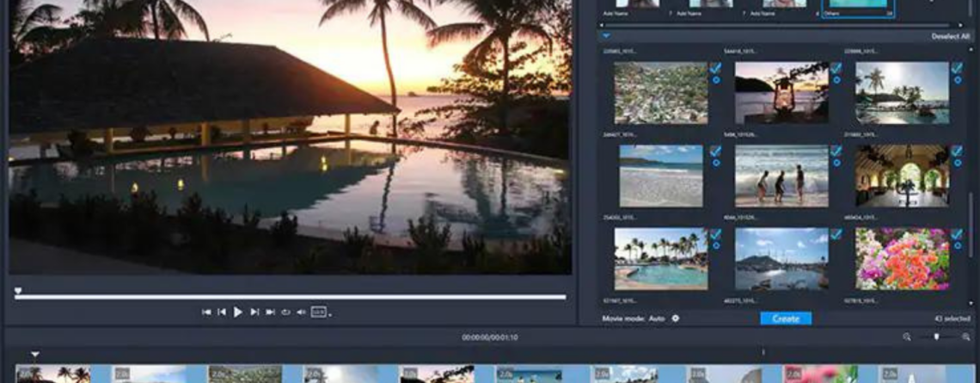Uncheck the colorful flowers photo checkbox
Image resolution: width=980 pixels, height=383 pixels.
(957, 235)
